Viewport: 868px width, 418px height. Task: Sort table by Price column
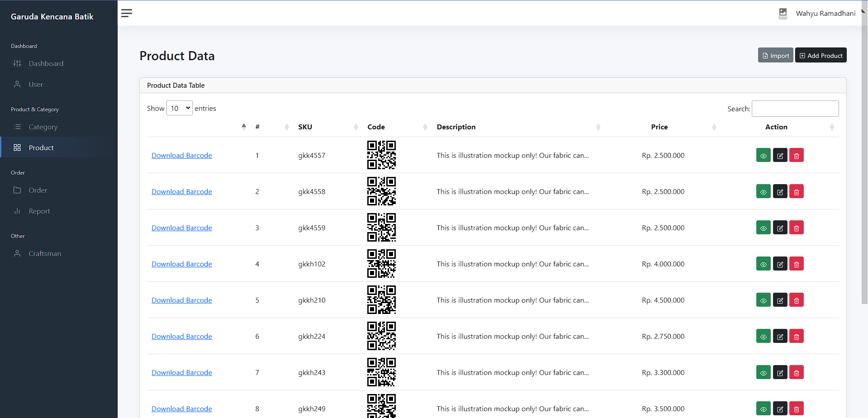659,127
